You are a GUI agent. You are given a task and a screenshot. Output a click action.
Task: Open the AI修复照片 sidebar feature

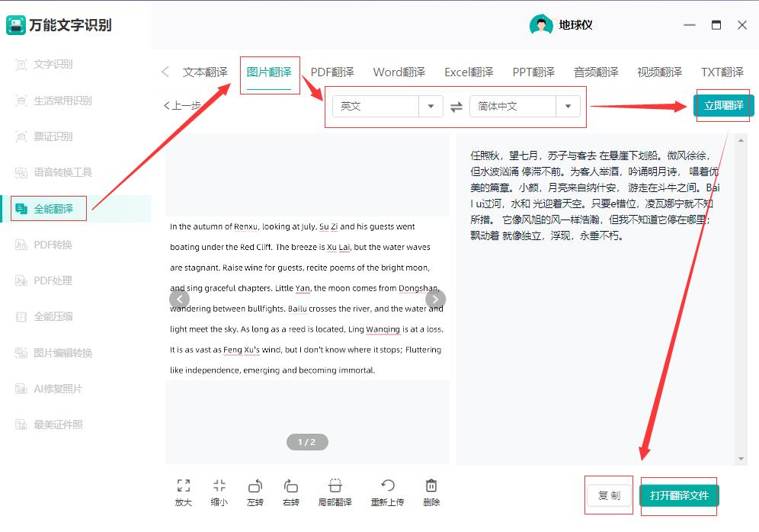[55, 389]
